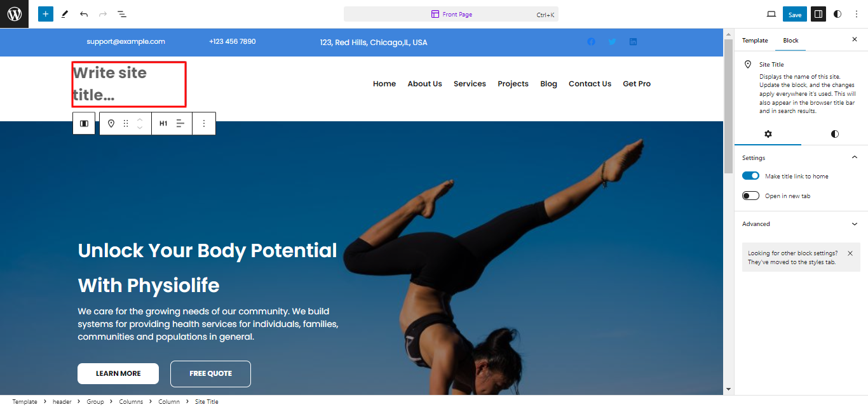The image size is (868, 407).
Task: Open the block inserter plus button
Action: point(46,14)
